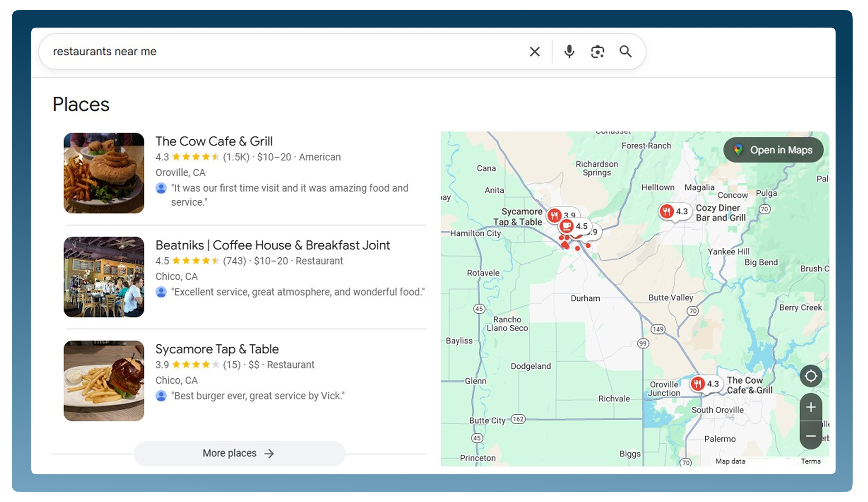Click the More places button
Viewport: 868px width, 502px height.
click(239, 453)
